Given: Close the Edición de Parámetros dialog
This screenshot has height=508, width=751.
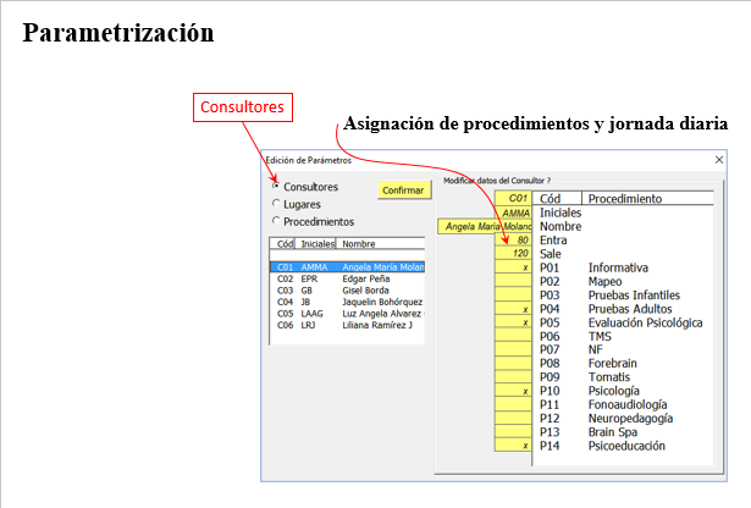Looking at the screenshot, I should tap(718, 160).
